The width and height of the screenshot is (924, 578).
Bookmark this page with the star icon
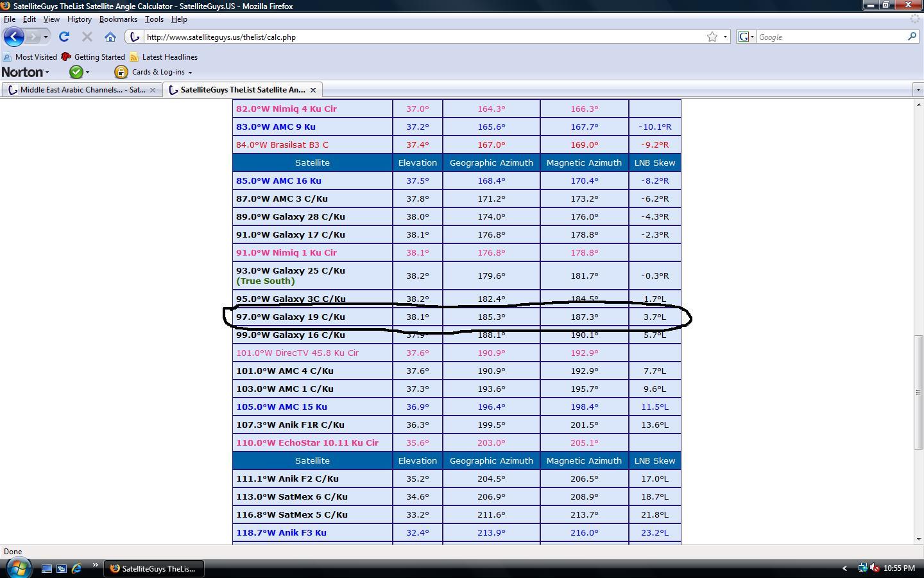click(x=712, y=37)
